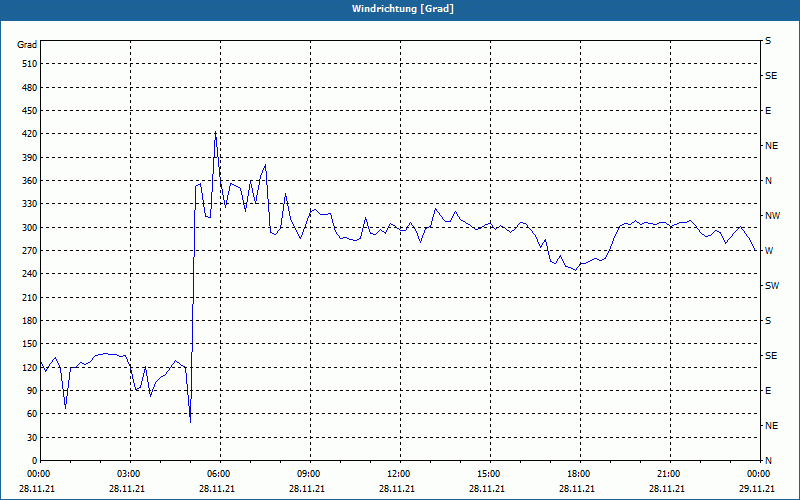Click the 18:00 time label
The width and height of the screenshot is (800, 500).
(x=578, y=474)
